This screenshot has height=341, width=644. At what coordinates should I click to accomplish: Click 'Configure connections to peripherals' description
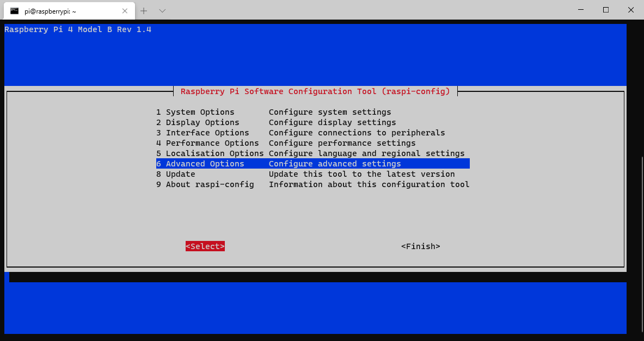357,133
